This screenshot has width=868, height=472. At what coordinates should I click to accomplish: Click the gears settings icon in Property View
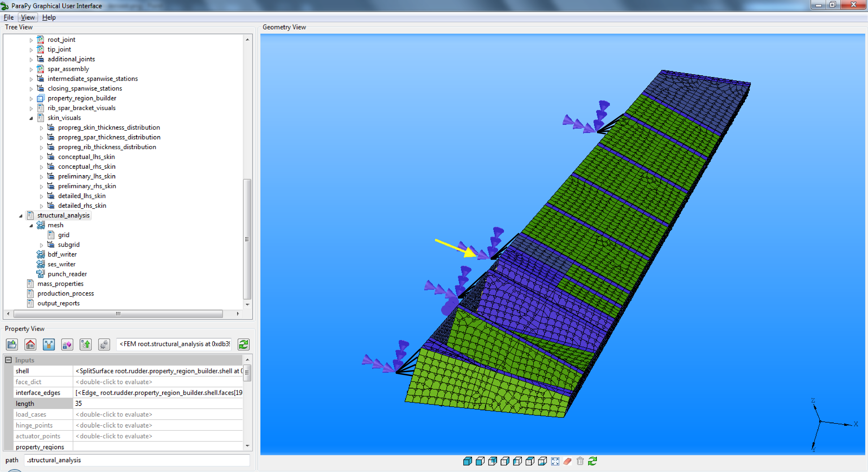click(104, 344)
